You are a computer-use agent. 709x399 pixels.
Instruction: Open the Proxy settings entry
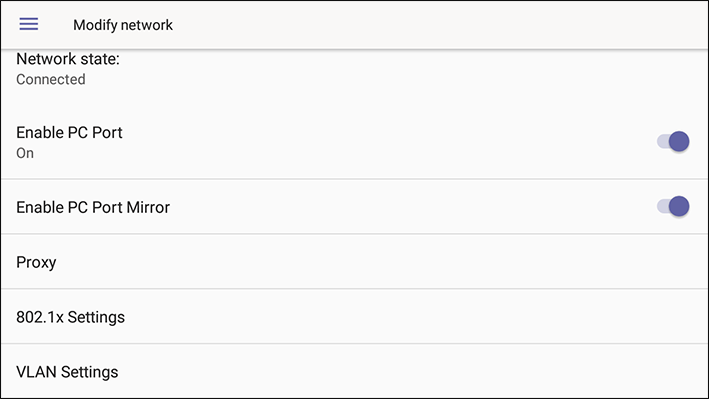pos(354,262)
